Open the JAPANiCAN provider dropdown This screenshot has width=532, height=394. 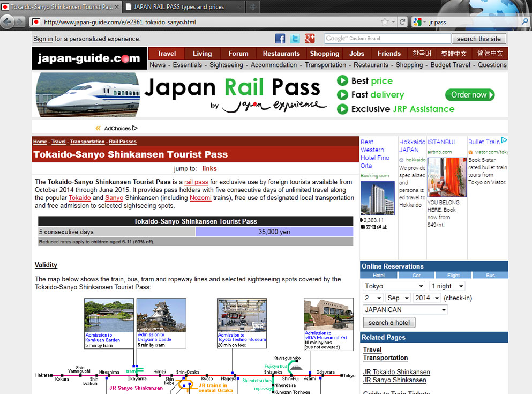coord(405,309)
